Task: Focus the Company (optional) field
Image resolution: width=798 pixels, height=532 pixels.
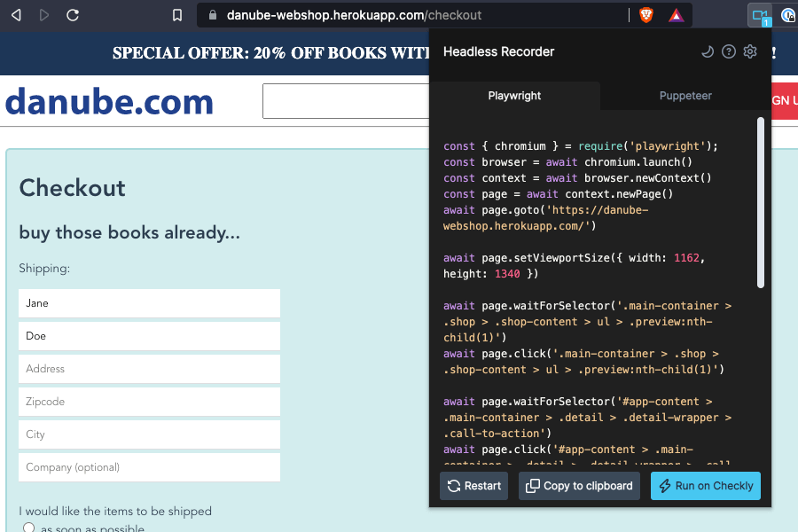Action: click(149, 467)
